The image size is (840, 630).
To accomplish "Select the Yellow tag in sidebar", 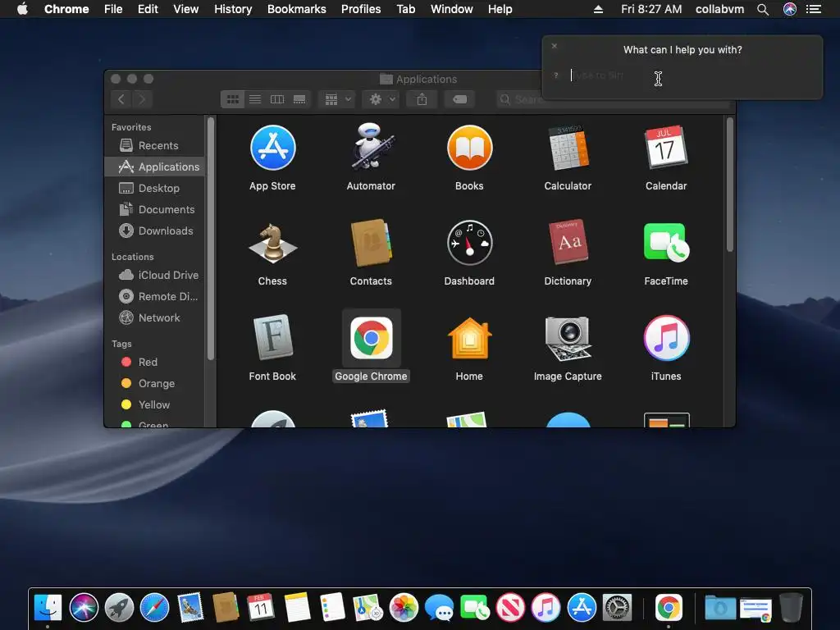I will (154, 405).
